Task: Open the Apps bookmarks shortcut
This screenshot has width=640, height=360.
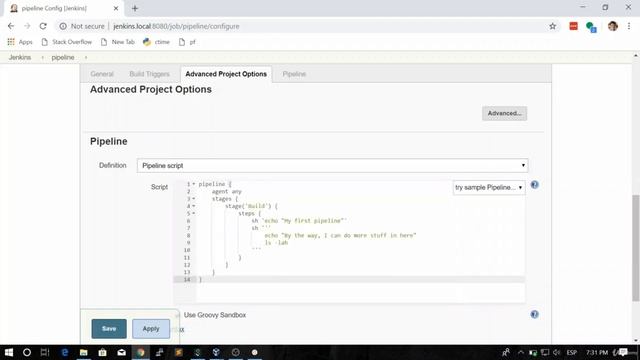Action: pyautogui.click(x=20, y=42)
